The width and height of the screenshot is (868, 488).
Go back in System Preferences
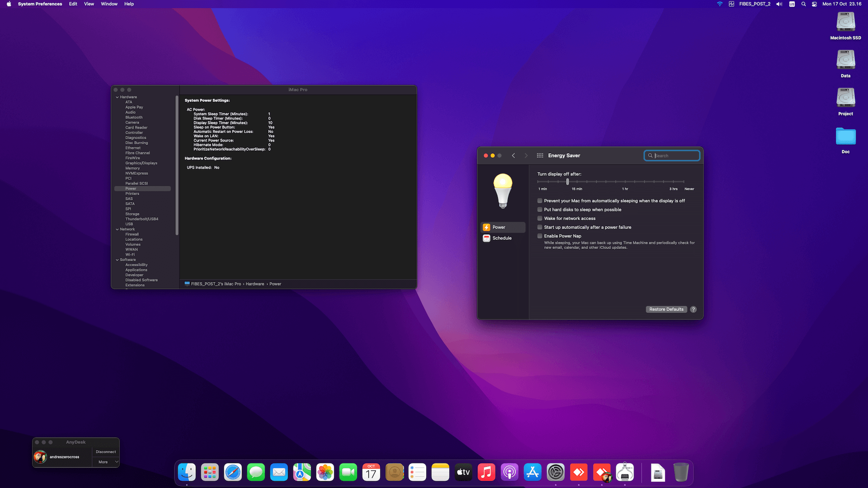(513, 155)
